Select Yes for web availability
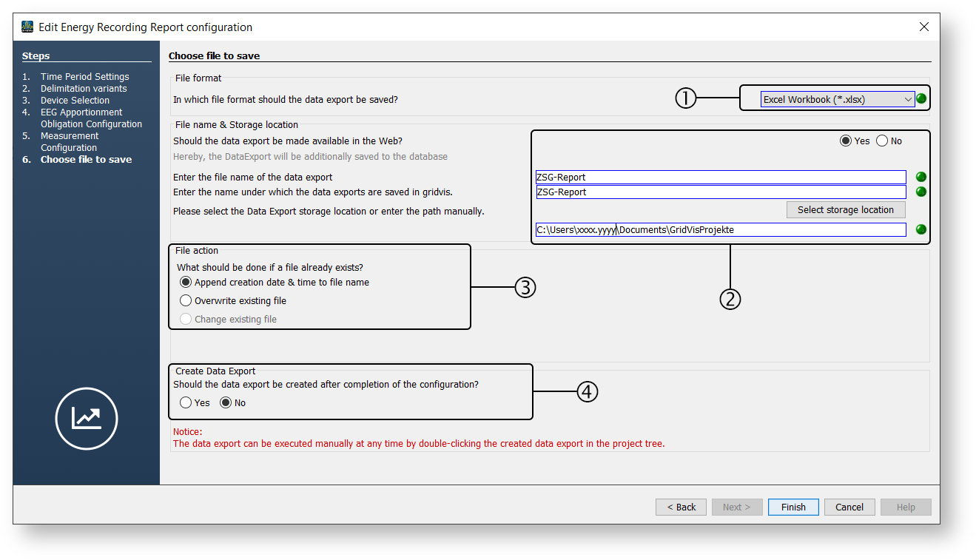The image size is (976, 560). (x=846, y=141)
